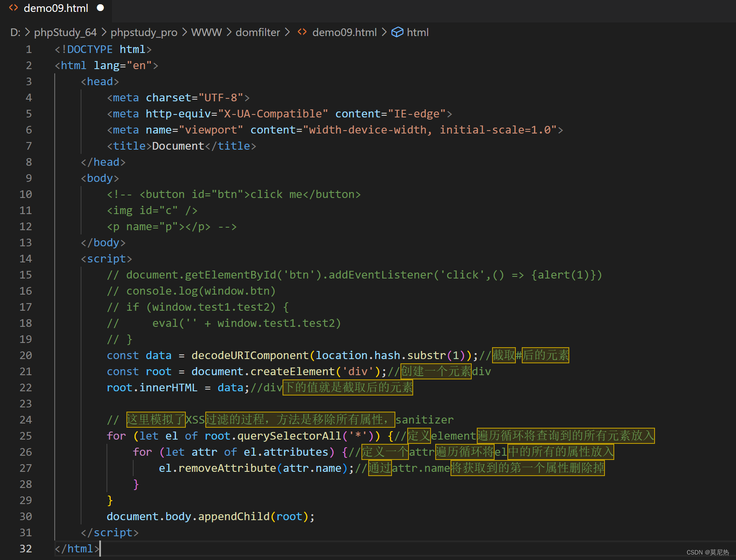Click the cube symbol icon in breadcrumb
736x560 pixels.
coord(397,32)
